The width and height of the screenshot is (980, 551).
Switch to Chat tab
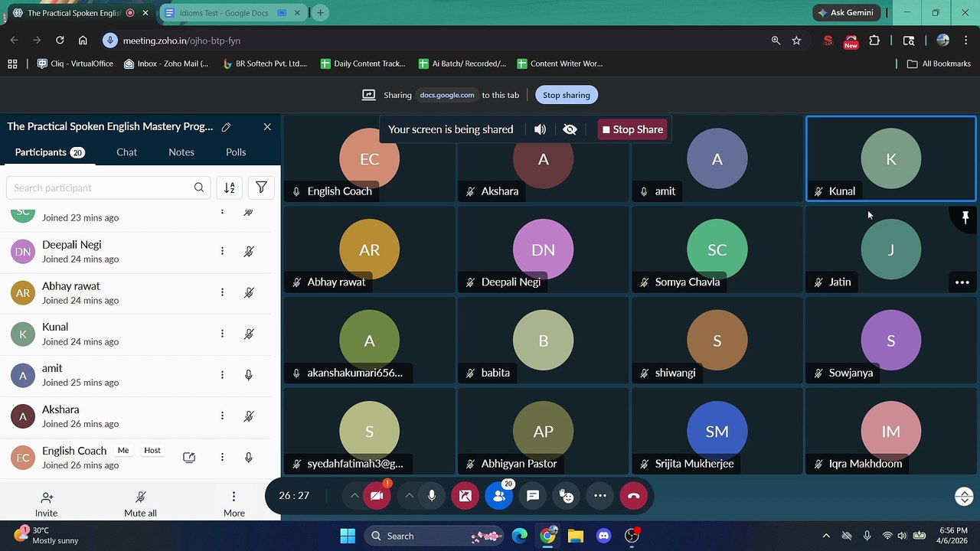pyautogui.click(x=126, y=152)
